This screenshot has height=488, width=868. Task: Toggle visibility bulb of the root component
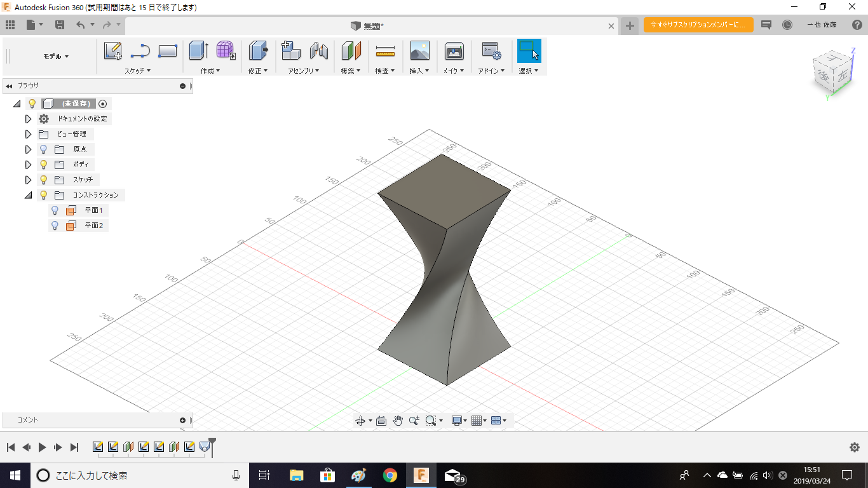click(32, 104)
